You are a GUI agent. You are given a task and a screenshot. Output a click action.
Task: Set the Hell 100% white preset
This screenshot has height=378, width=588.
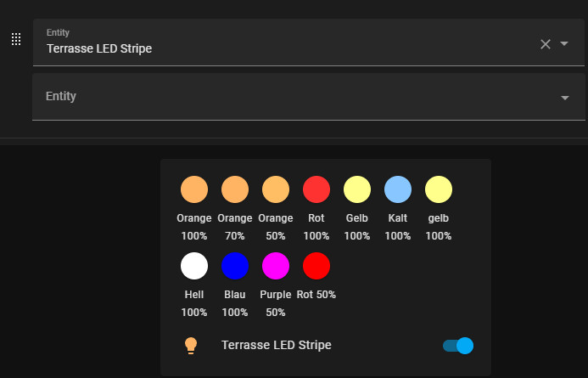194,266
